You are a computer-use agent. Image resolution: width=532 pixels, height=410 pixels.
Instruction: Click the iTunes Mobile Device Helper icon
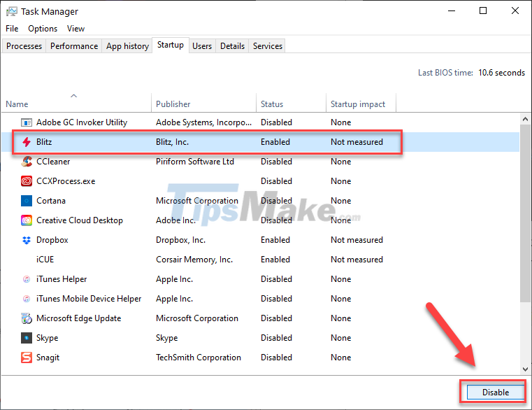click(27, 299)
